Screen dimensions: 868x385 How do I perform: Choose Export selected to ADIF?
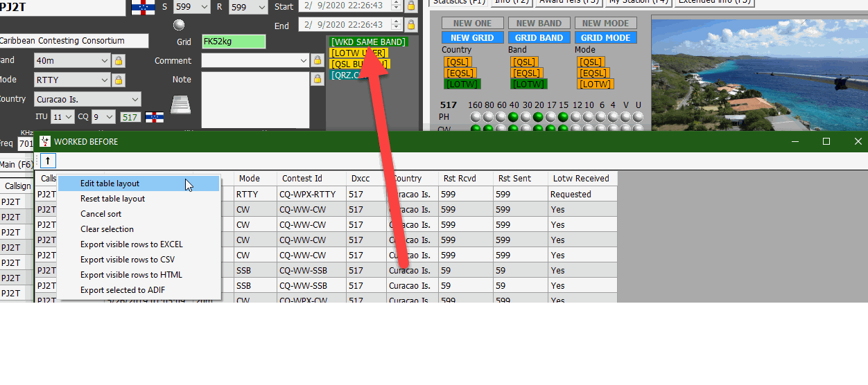[139, 290]
